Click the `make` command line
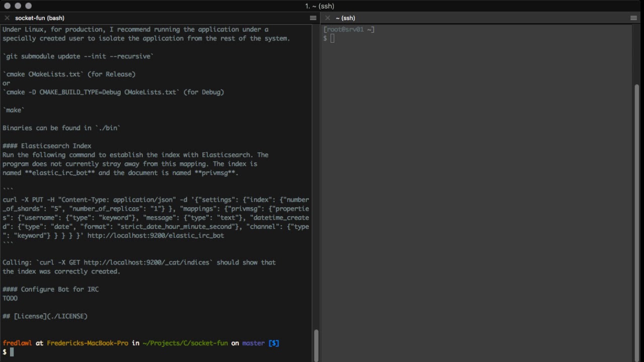 point(14,110)
